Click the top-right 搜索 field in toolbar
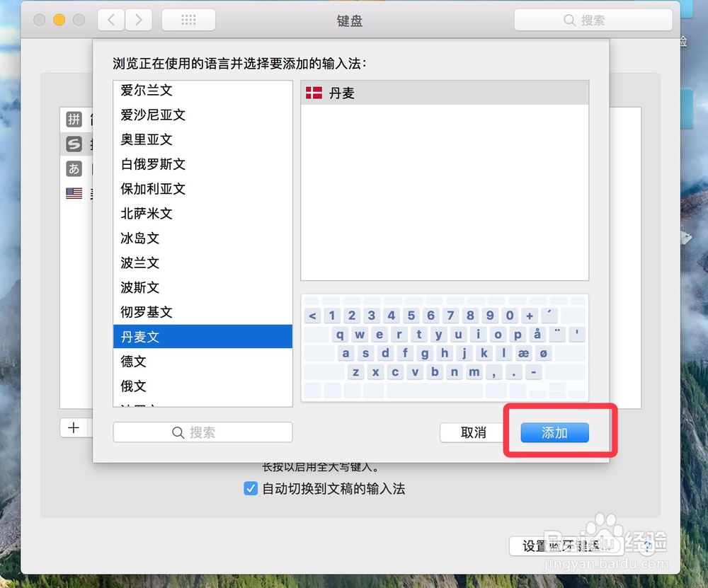 point(593,21)
